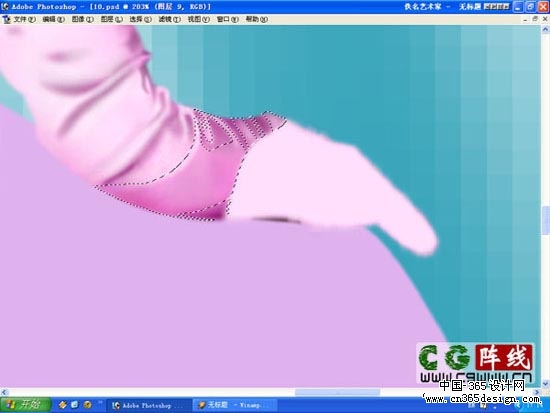Open the 视图 (View) menu
Screen dimensions: 550x413
click(x=199, y=19)
